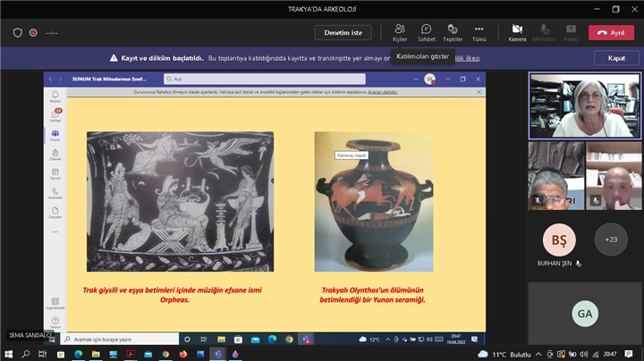This screenshot has height=361, width=644.
Task: Open Task View on the taskbar
Action: point(42,354)
